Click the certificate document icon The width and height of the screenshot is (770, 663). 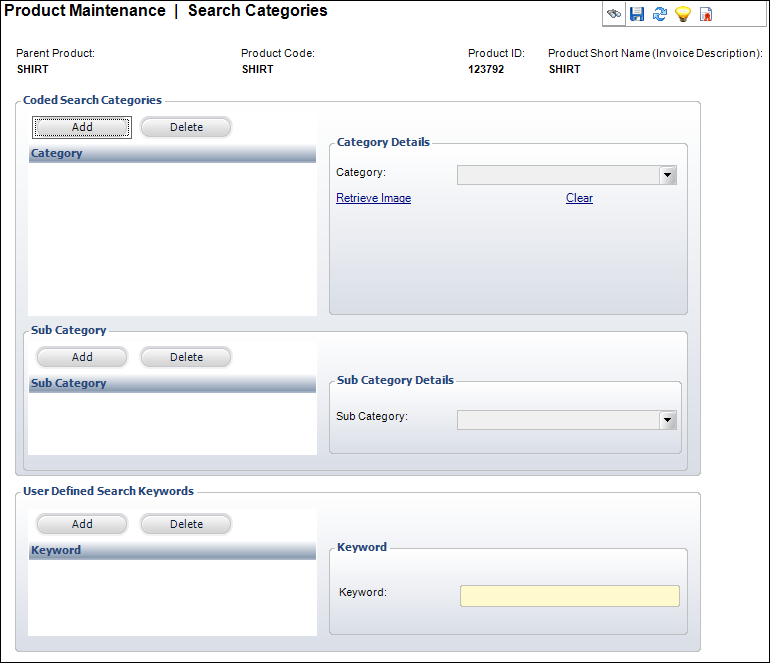pos(706,14)
